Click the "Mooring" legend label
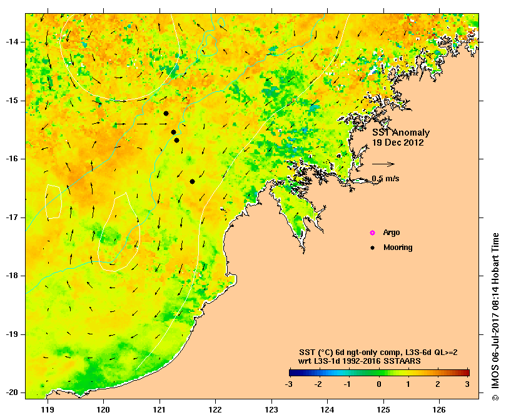Screen dimensions: 506x420 [398, 247]
